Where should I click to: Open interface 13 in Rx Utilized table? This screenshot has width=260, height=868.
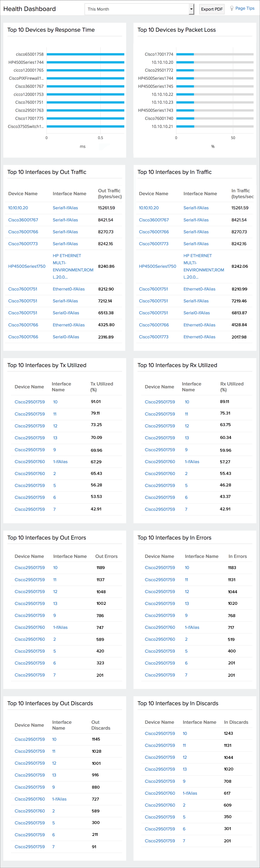pyautogui.click(x=187, y=438)
